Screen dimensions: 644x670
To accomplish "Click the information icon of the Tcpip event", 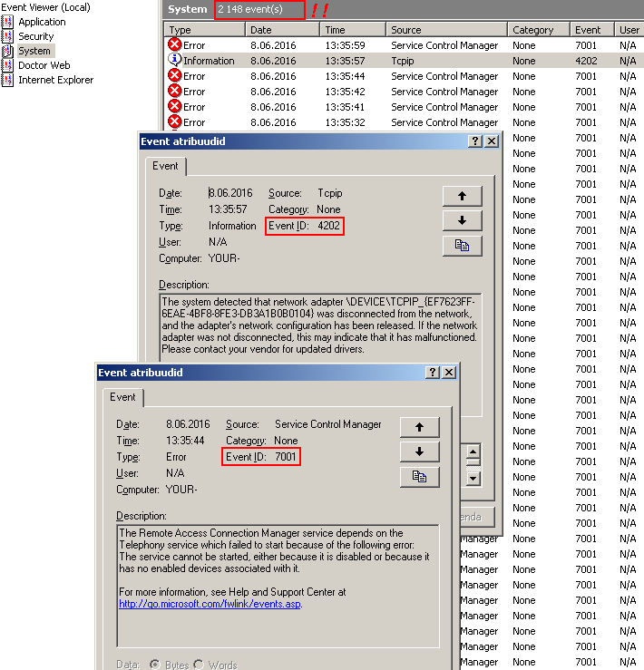I will pos(174,60).
